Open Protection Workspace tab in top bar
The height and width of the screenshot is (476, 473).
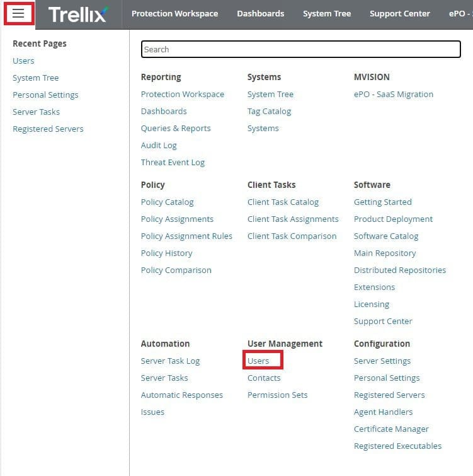point(174,13)
